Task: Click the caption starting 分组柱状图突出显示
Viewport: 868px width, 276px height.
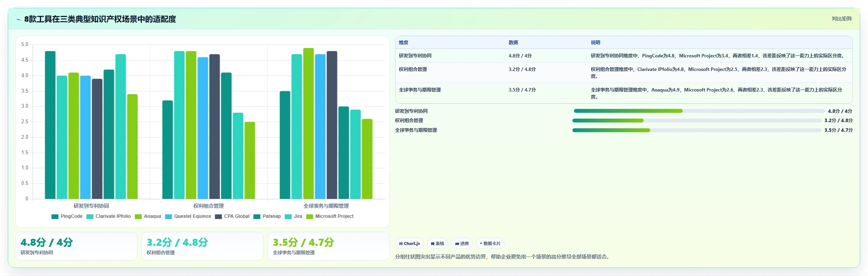Action: click(503, 257)
